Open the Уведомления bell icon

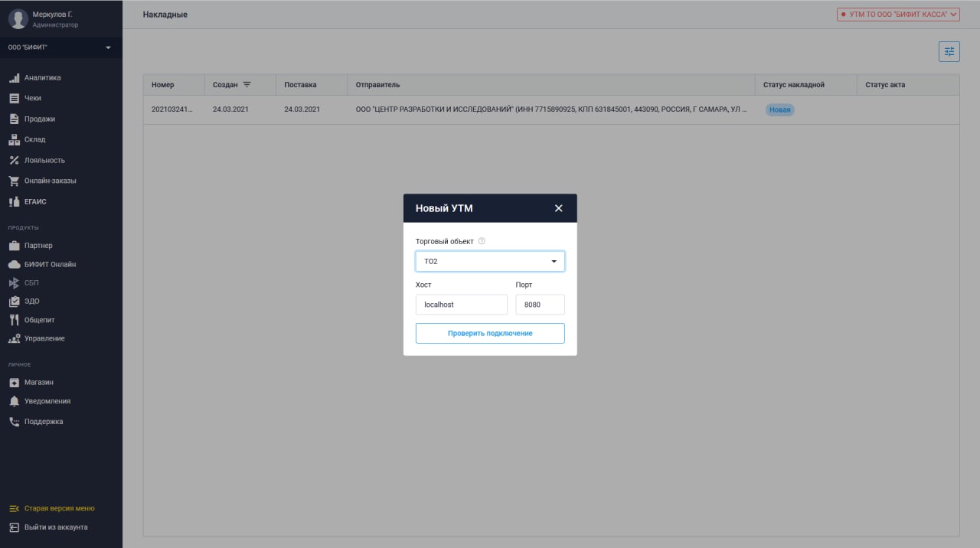[14, 401]
